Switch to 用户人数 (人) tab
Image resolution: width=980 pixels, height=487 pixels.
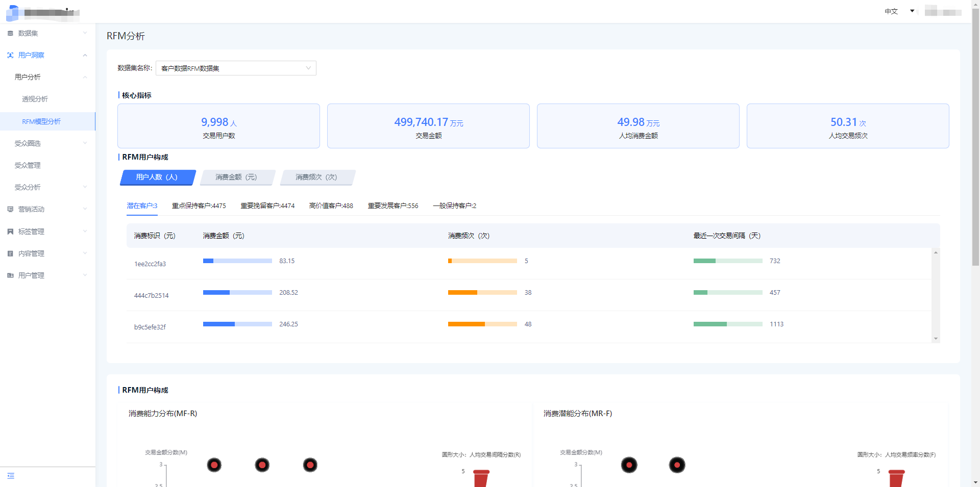(158, 177)
